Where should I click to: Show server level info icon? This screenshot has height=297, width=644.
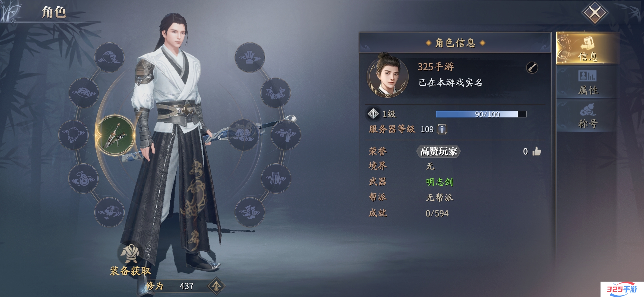[x=442, y=129]
